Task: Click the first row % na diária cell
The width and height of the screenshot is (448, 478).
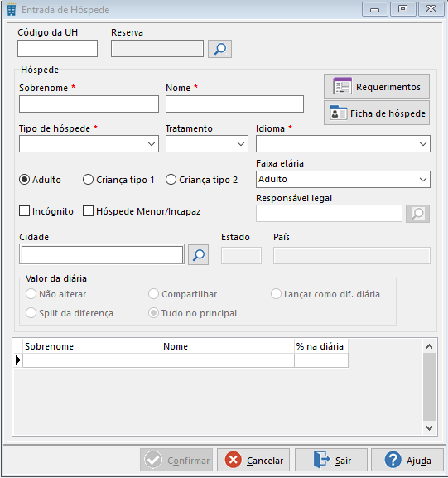Action: pos(321,360)
